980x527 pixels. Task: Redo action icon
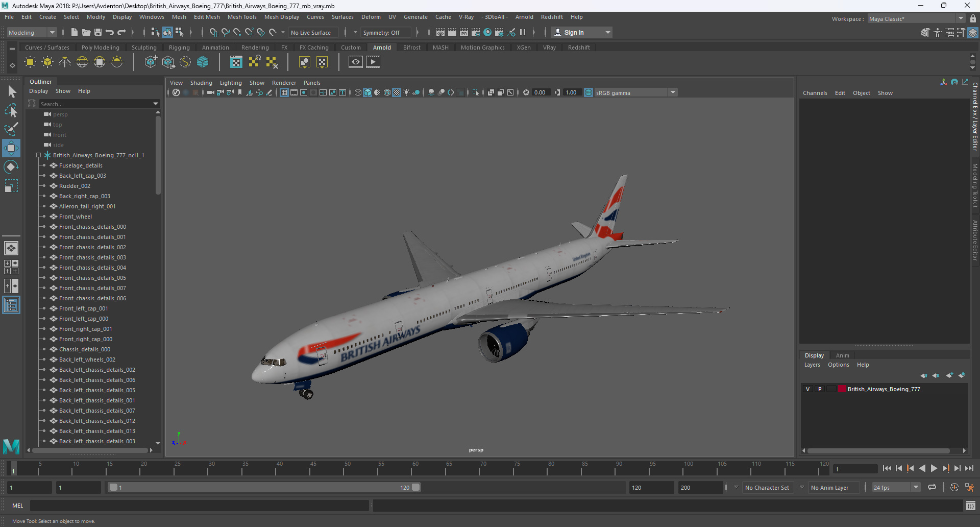[121, 32]
